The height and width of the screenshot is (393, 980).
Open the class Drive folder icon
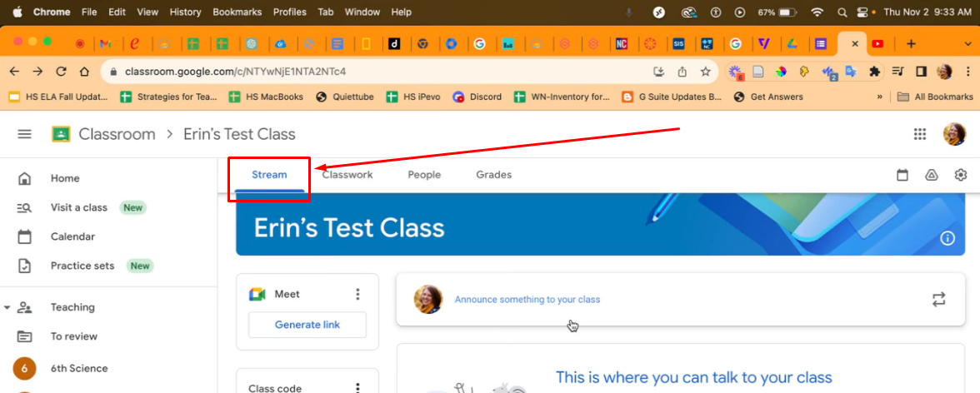932,176
